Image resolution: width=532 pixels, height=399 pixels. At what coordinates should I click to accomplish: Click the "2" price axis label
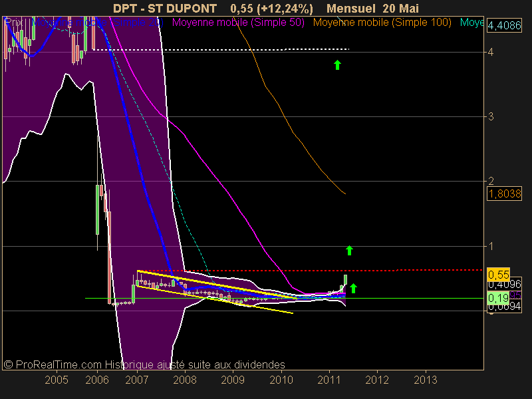(x=491, y=181)
